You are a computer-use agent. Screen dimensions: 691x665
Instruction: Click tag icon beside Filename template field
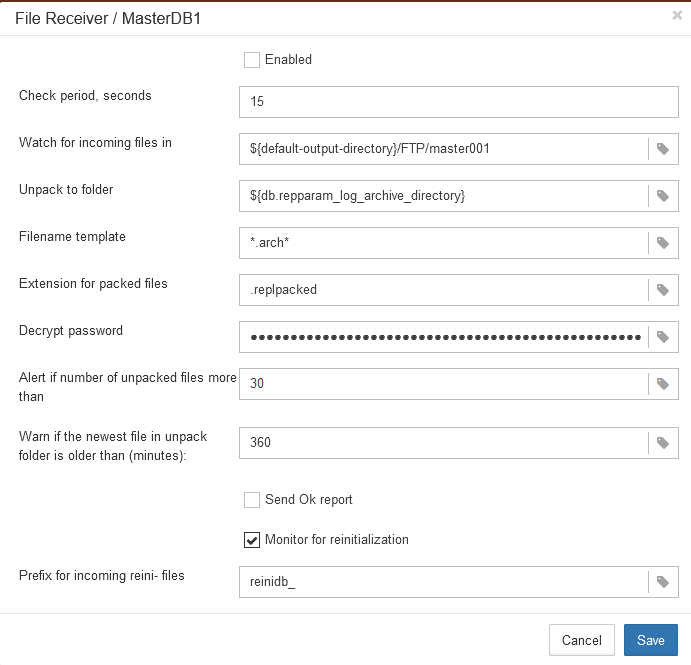pos(663,243)
